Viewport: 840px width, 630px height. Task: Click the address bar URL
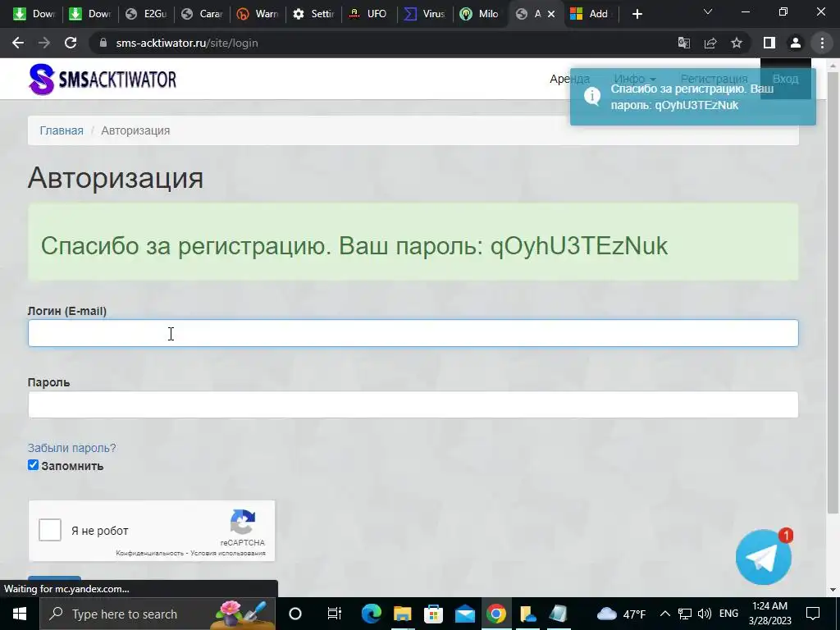pos(187,43)
